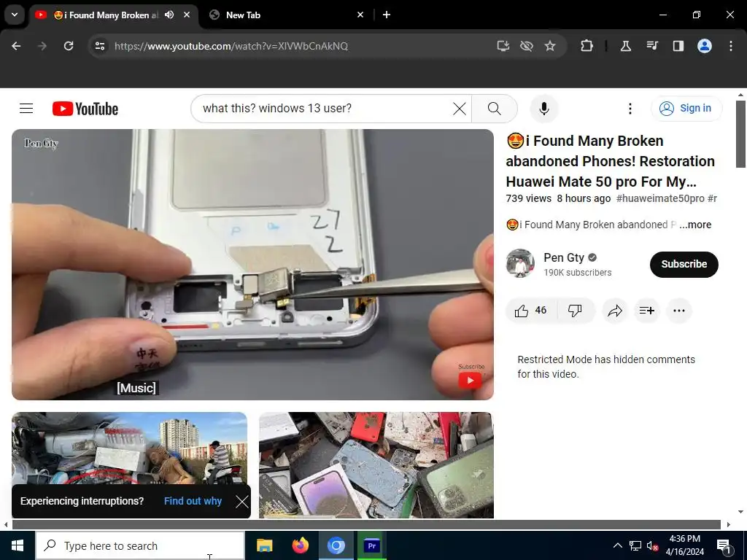Image resolution: width=747 pixels, height=560 pixels.
Task: Open the browser extensions puzzle icon
Action: point(587,46)
